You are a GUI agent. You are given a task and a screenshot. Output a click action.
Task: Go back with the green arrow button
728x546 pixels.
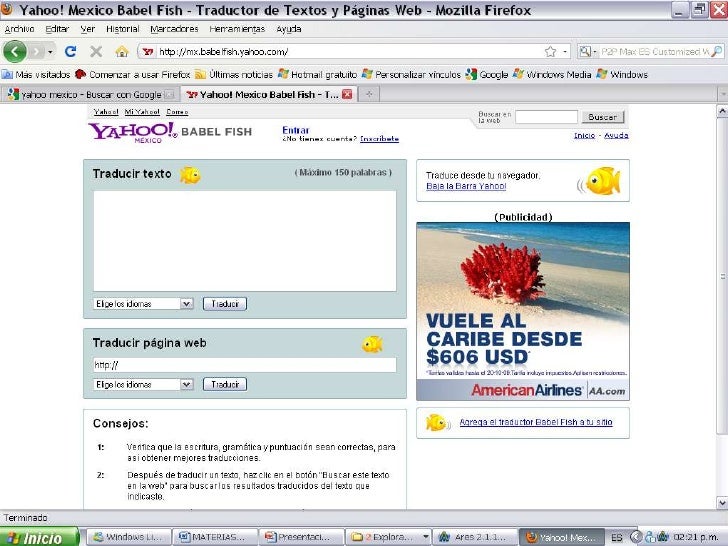pos(14,51)
